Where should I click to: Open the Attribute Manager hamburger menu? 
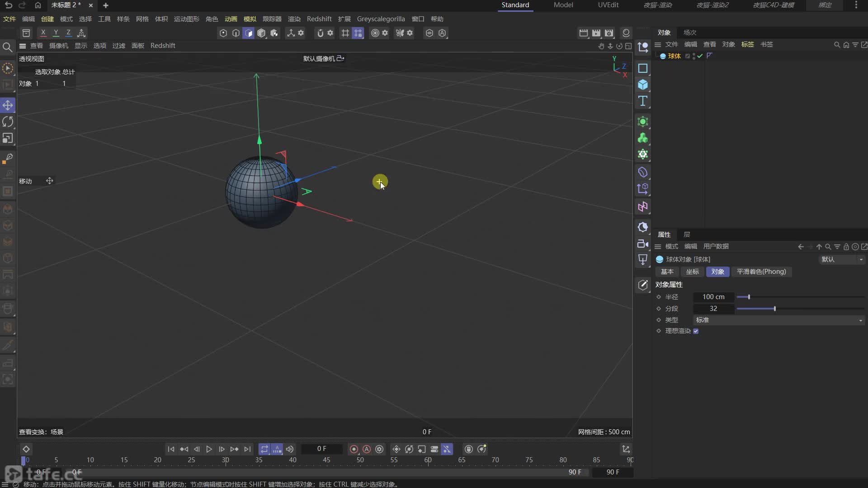click(658, 247)
